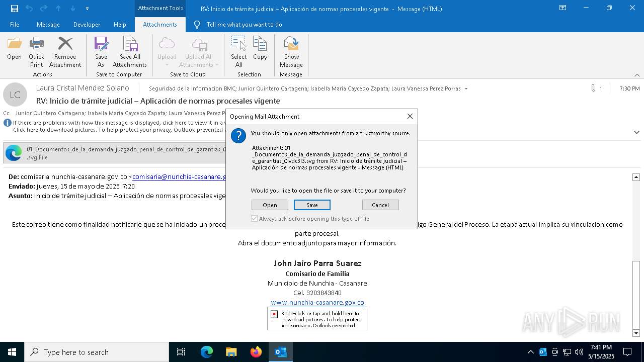Click Show Message in the ribbon

pos(291,52)
